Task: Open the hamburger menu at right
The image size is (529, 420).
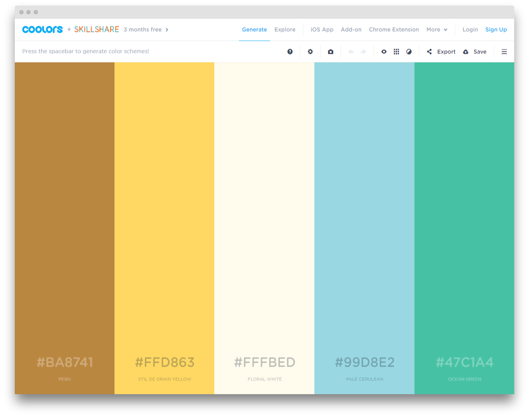Action: (504, 52)
